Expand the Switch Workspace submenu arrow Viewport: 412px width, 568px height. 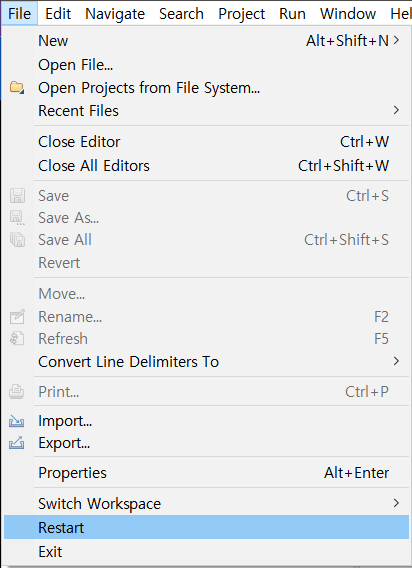point(396,503)
